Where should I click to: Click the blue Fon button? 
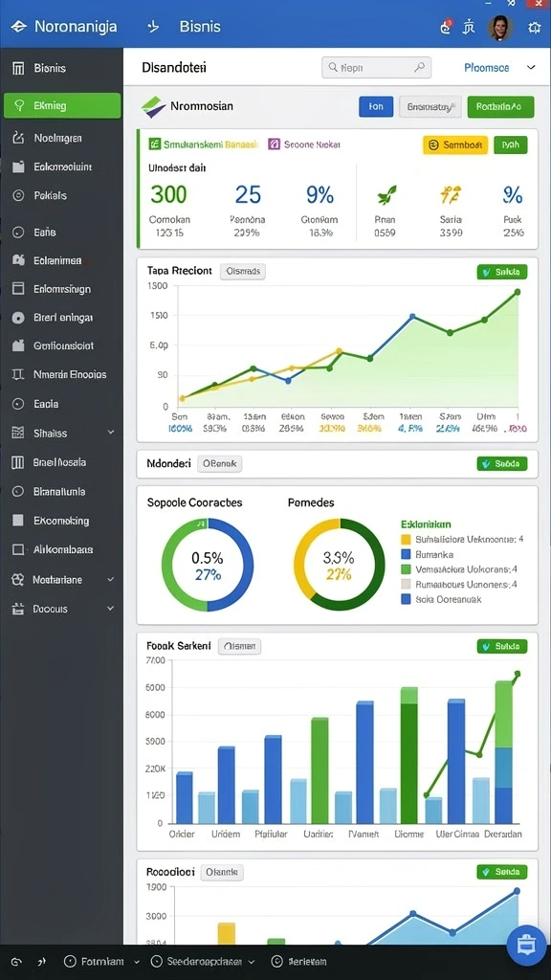375,107
